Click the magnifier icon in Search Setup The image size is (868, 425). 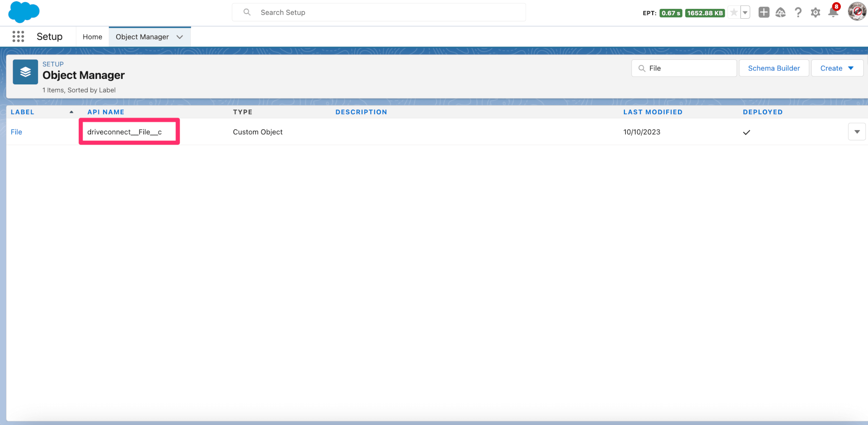coord(247,12)
